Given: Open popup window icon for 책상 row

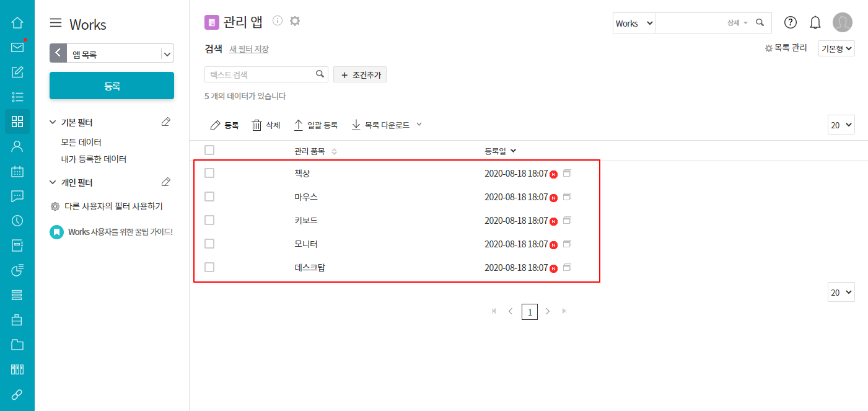Looking at the screenshot, I should coord(567,173).
